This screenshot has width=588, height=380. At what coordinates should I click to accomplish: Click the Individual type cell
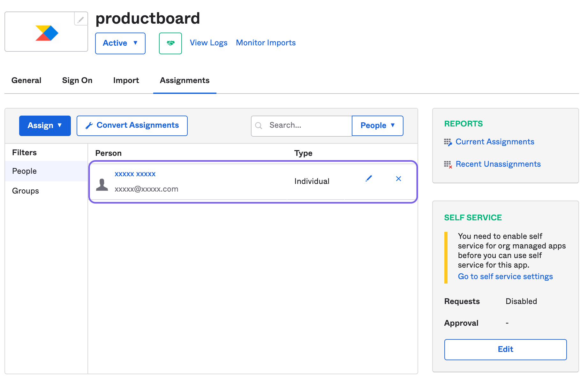[312, 181]
